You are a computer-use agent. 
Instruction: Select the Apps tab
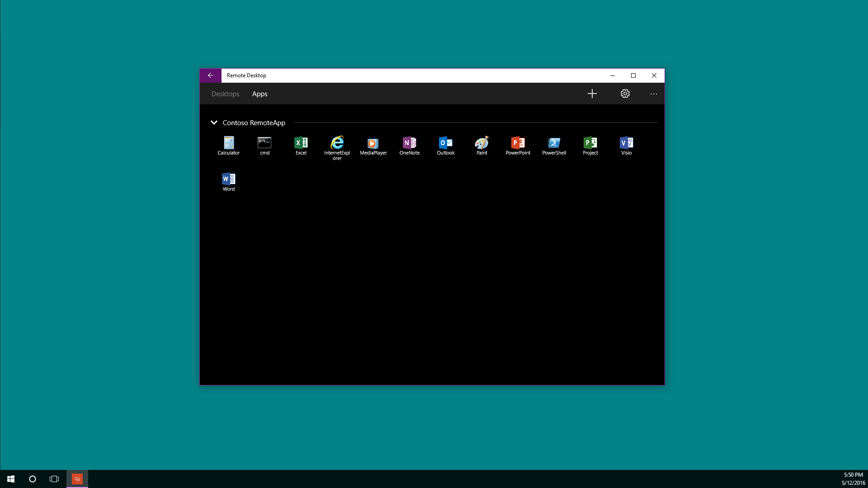(259, 94)
